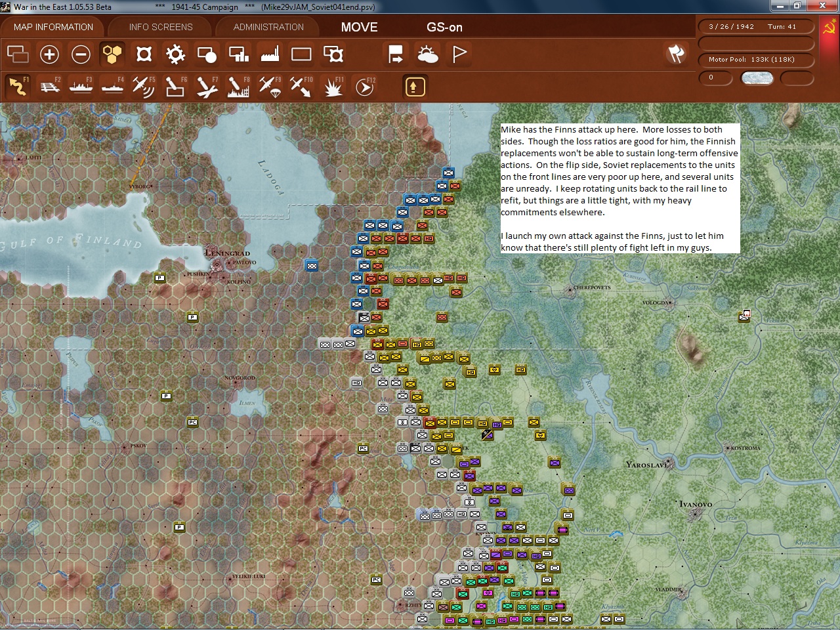Select the F7 bomb airfield mode
The width and height of the screenshot is (840, 630).
[207, 86]
